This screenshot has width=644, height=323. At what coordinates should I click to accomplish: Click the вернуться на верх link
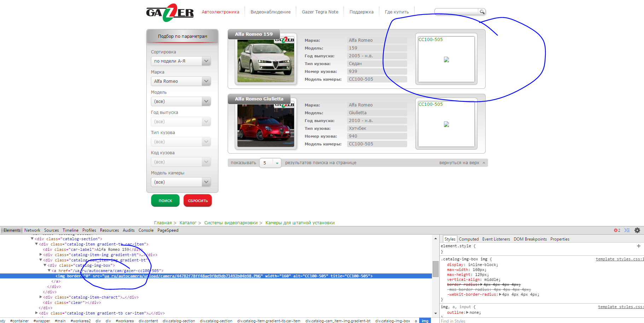(x=462, y=163)
